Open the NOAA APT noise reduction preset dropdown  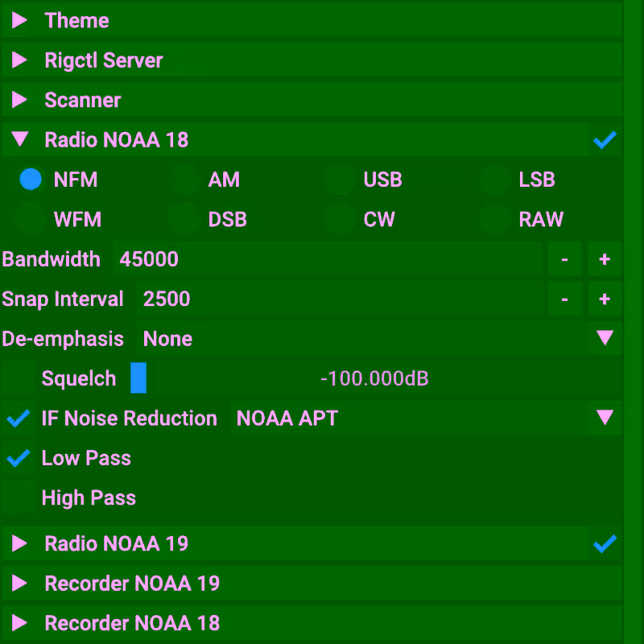tap(426, 418)
